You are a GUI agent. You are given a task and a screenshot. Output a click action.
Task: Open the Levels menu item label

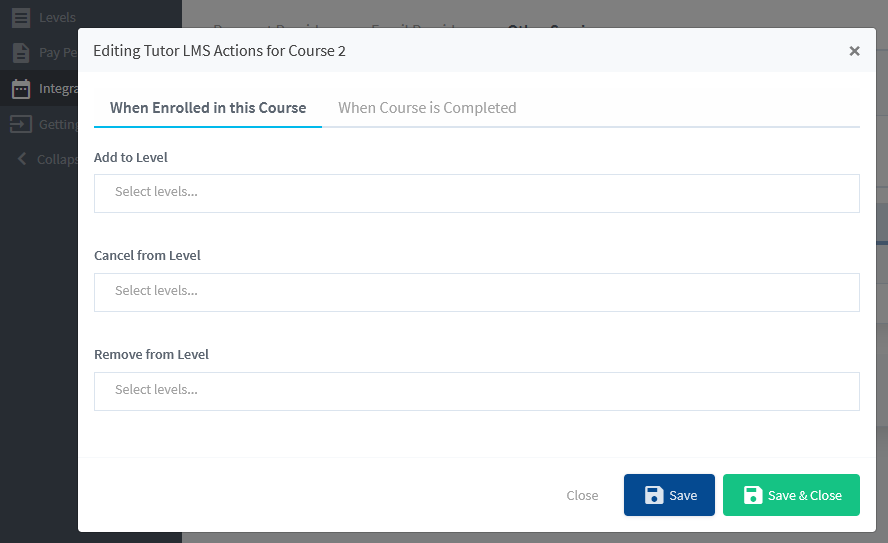coord(57,17)
